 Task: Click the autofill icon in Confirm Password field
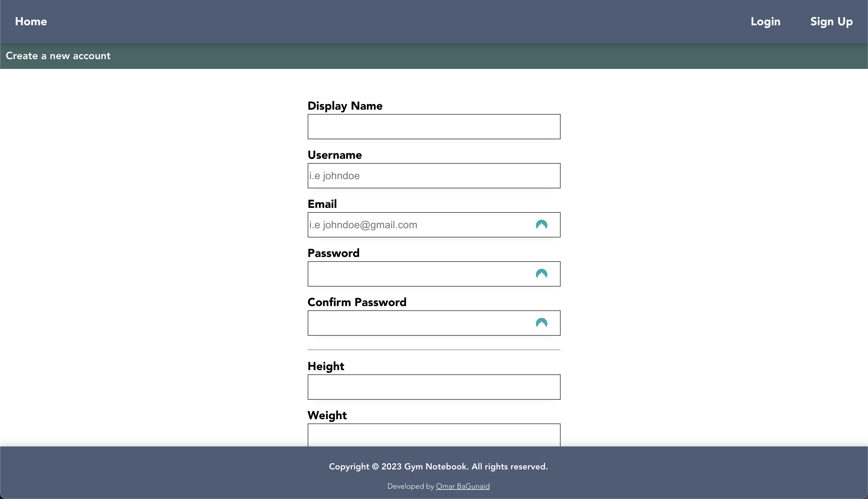(541, 323)
